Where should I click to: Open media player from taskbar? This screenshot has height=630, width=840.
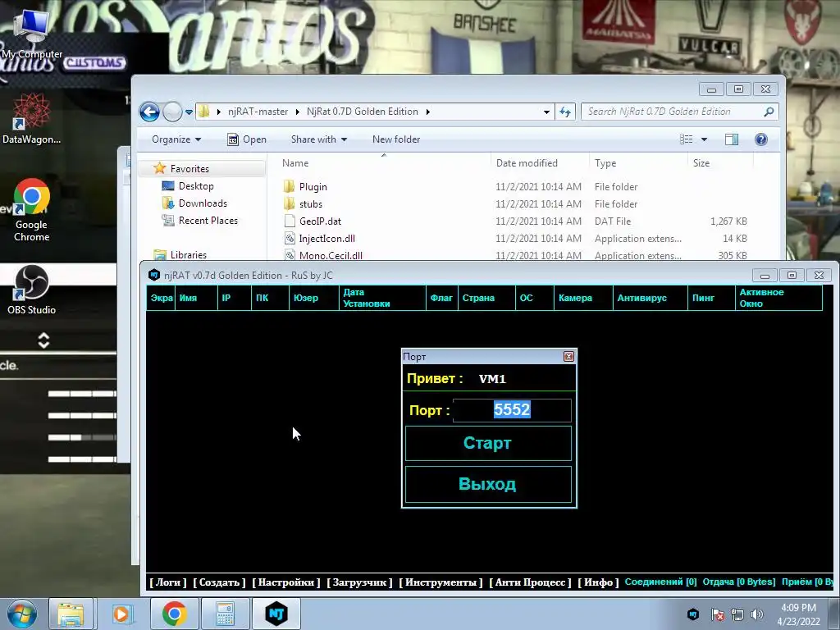point(122,614)
